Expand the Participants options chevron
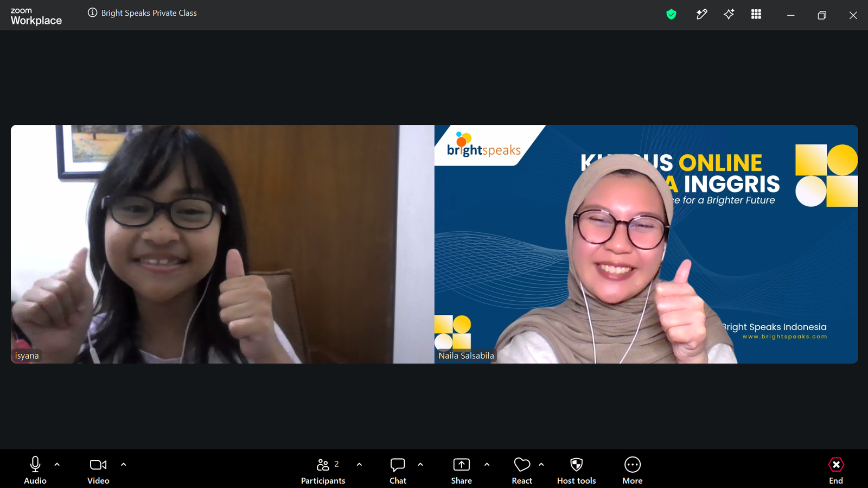 point(359,465)
